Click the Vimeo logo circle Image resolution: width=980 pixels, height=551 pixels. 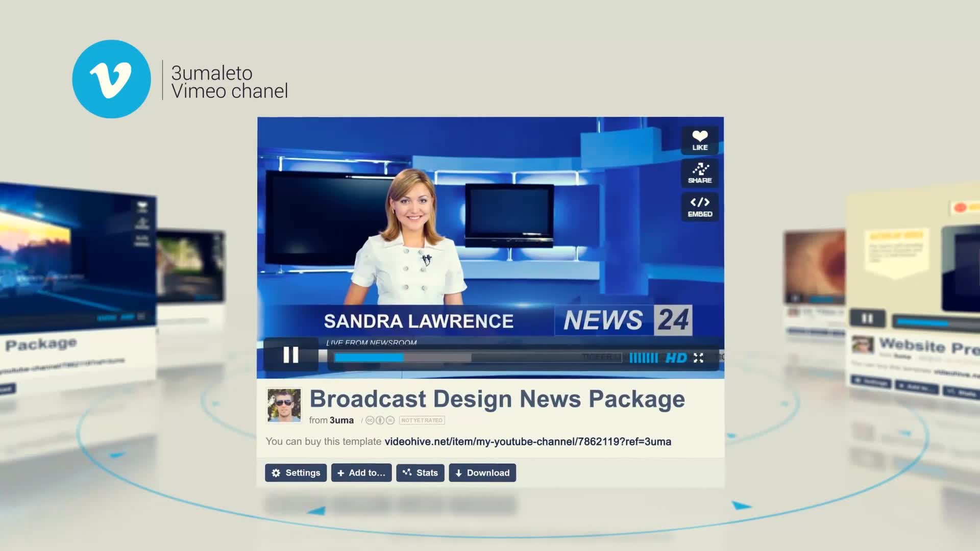(111, 79)
